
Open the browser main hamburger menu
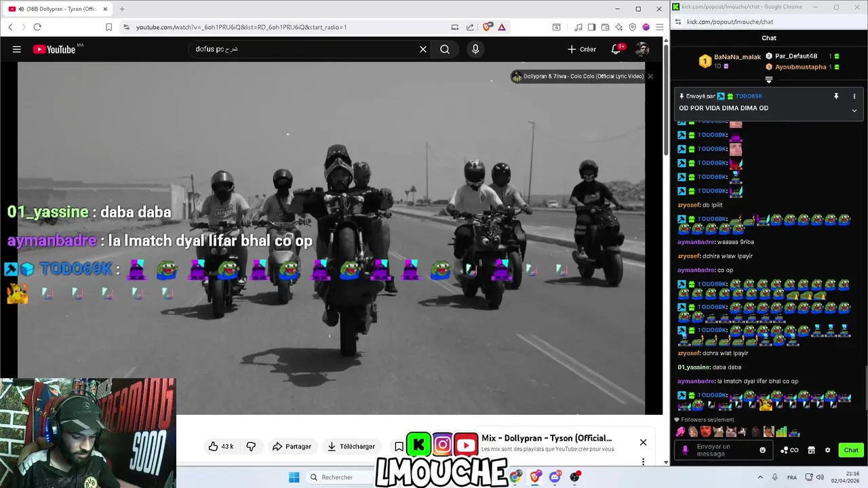tap(659, 27)
